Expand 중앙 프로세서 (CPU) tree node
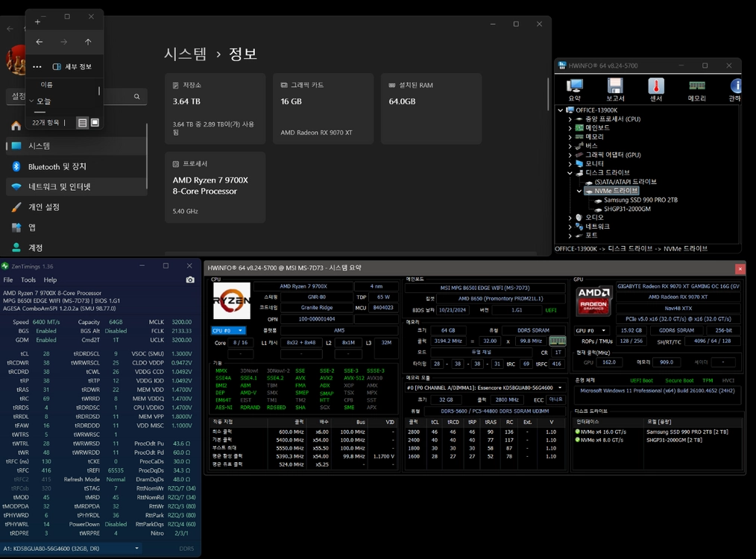 click(570, 119)
